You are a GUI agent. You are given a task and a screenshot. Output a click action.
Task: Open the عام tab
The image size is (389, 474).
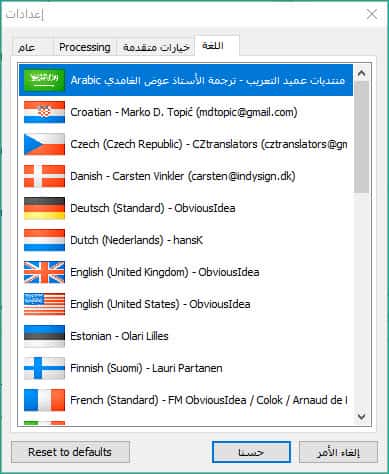pyautogui.click(x=32, y=47)
